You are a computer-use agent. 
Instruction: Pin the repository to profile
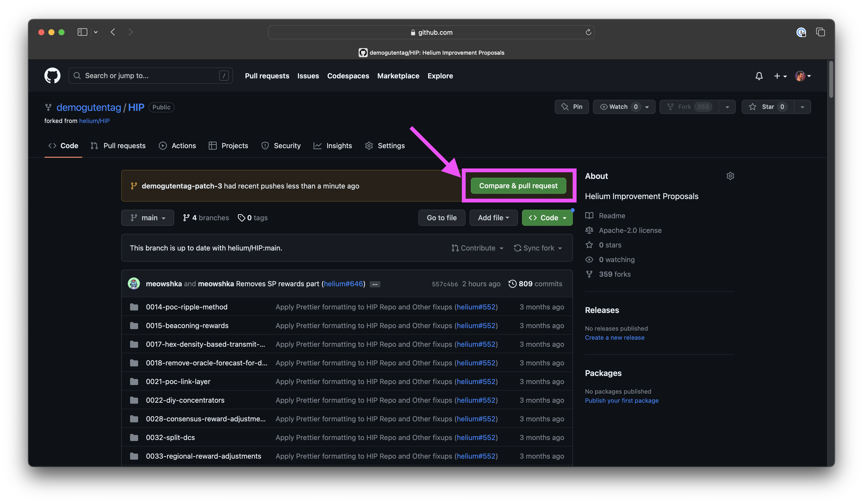tap(572, 107)
